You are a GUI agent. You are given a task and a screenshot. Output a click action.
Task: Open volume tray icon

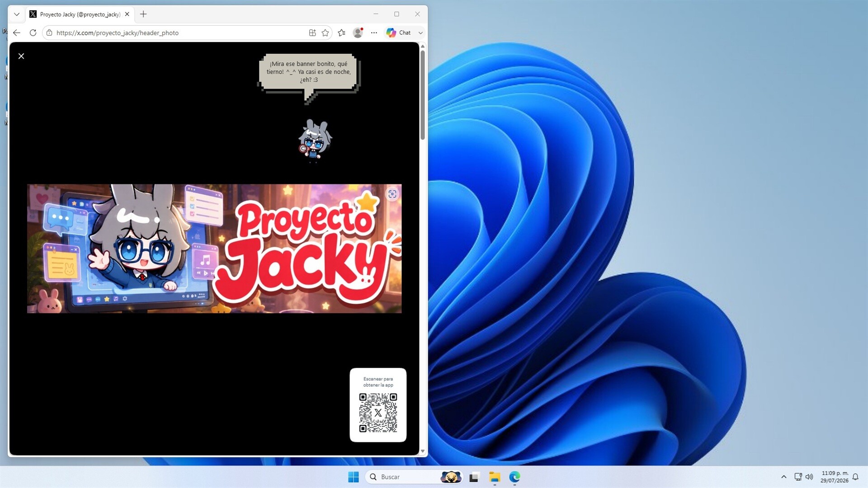tap(809, 477)
